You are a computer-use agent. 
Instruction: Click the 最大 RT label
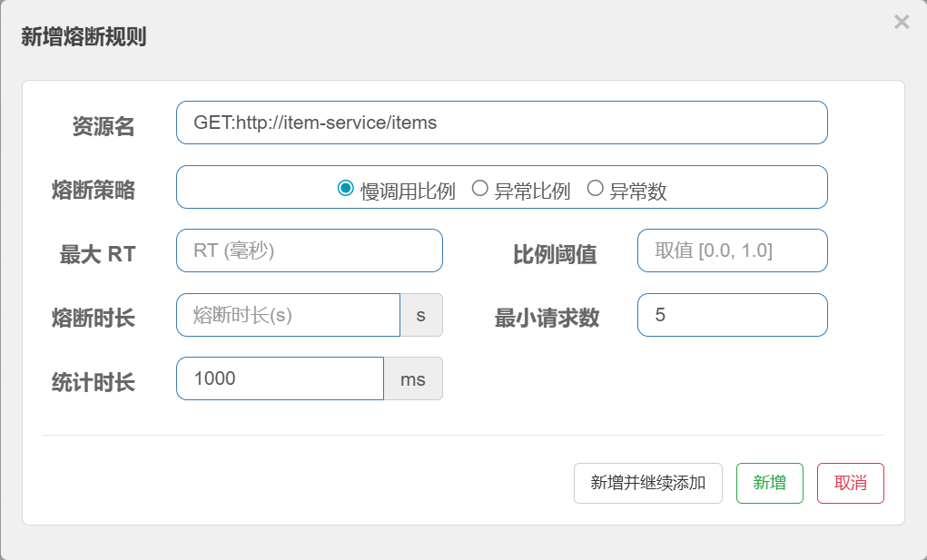(97, 255)
